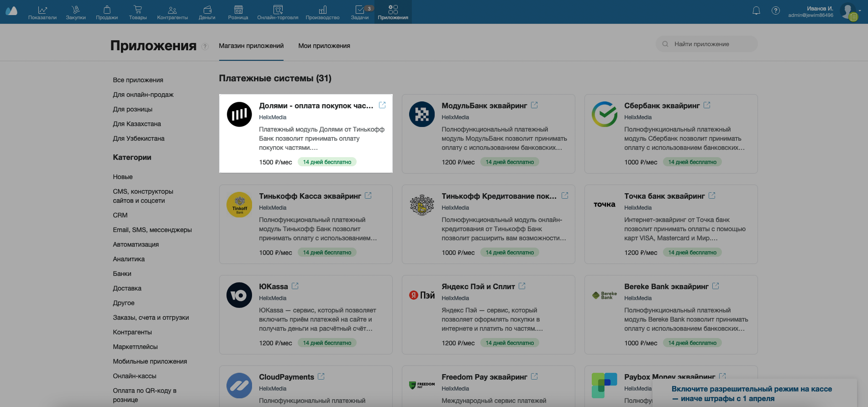Image resolution: width=868 pixels, height=407 pixels.
Task: Open the Маркетплейсы category
Action: pyautogui.click(x=135, y=347)
